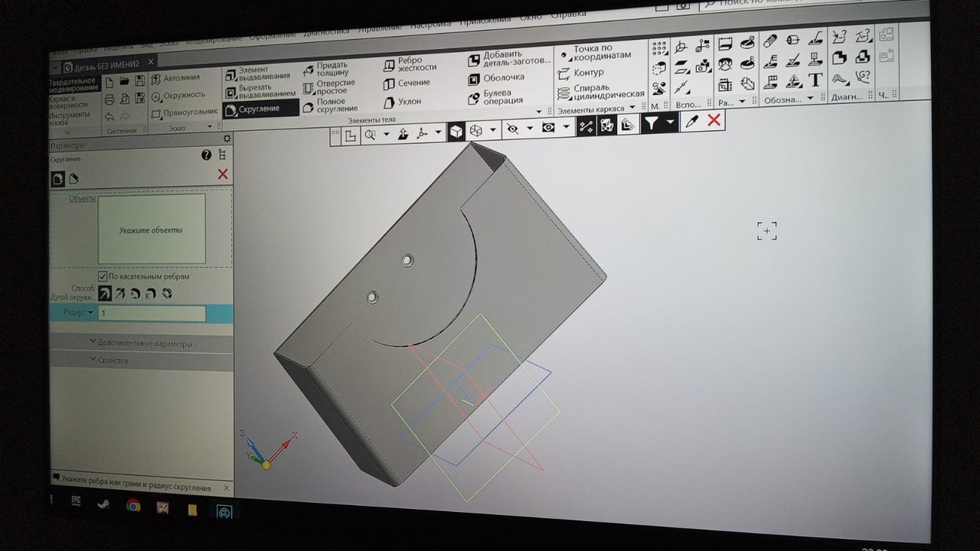The height and width of the screenshot is (551, 980).
Task: Select the fourth Способ method button (K)
Action: 152,293
